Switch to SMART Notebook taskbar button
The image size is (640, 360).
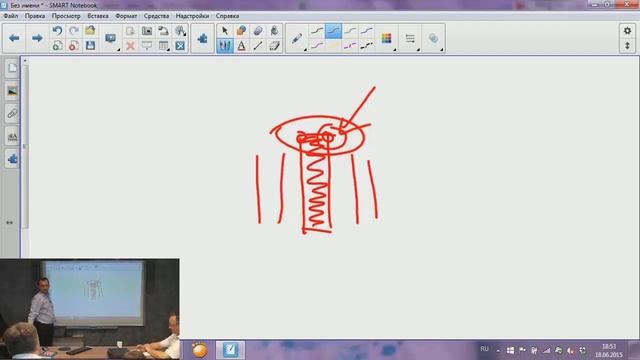[230, 350]
